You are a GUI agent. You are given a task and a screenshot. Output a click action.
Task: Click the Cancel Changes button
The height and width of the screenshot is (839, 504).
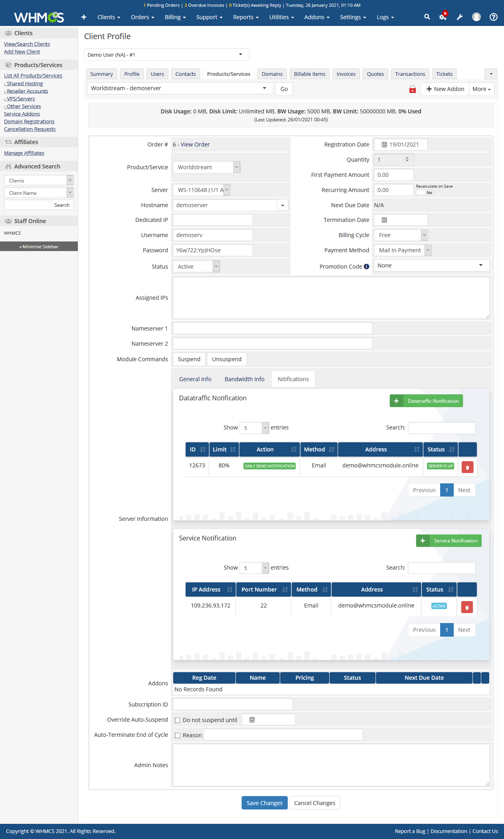314,803
